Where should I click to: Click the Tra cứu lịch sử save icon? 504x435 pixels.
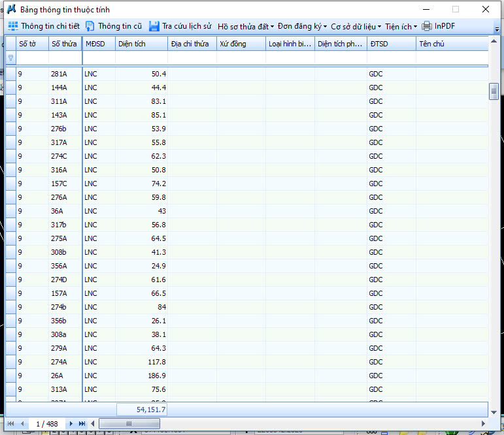154,27
